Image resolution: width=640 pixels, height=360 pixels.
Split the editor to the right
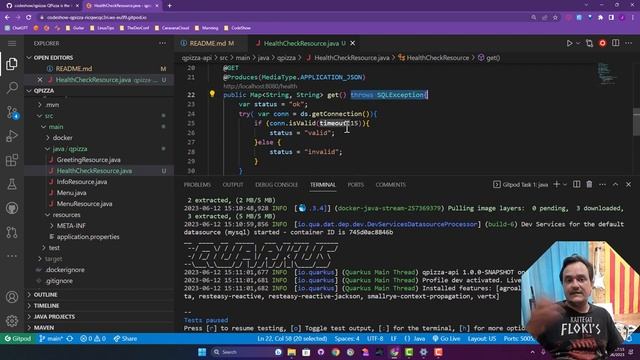point(616,43)
